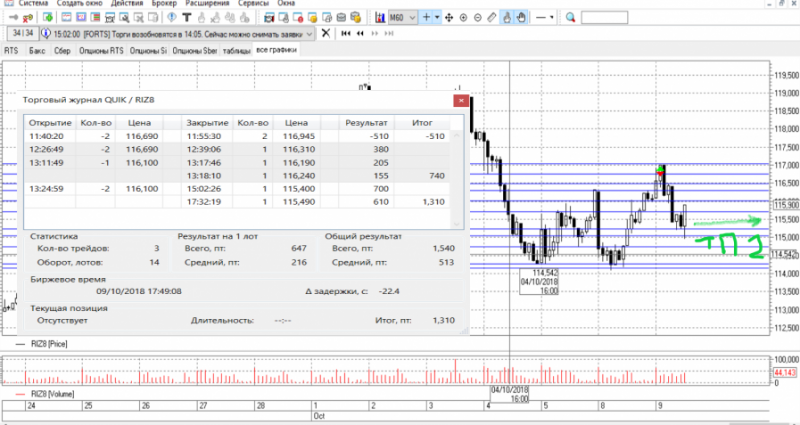The height and width of the screenshot is (425, 800).
Task: Open the Сервисы menu
Action: (253, 3)
